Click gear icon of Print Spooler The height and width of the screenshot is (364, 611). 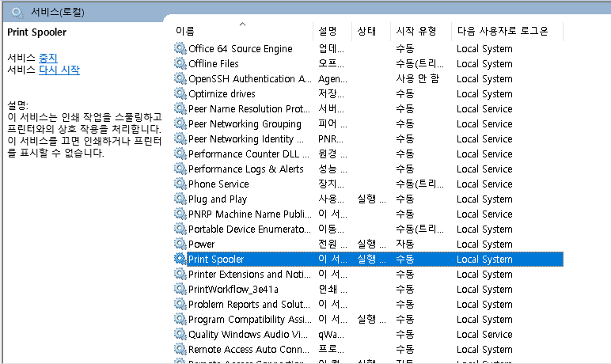180,259
